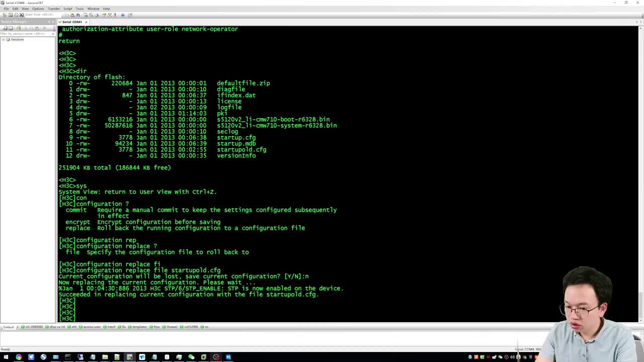This screenshot has height=362, width=644.
Task: Click the 'fix' button bar entry
Action: coord(122,327)
